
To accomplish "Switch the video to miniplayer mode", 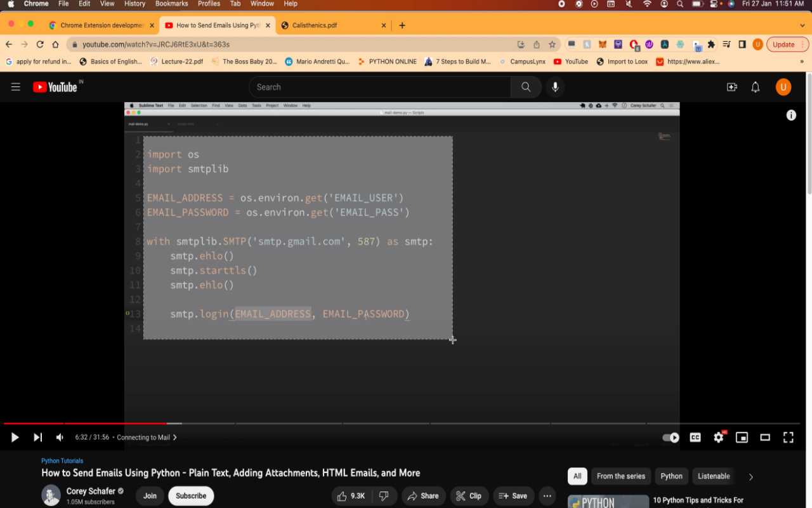I will [x=740, y=437].
